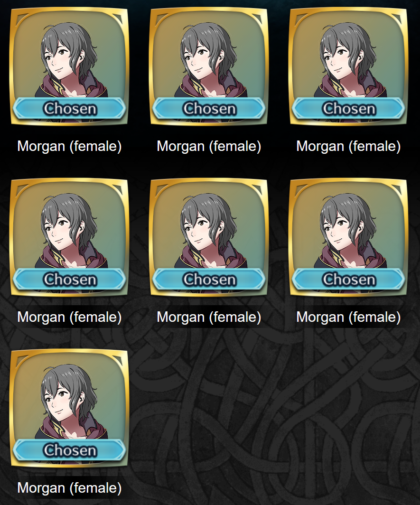This screenshot has width=420, height=505.
Task: Click Chosen banner on second-row middle portrait
Action: click(x=209, y=279)
